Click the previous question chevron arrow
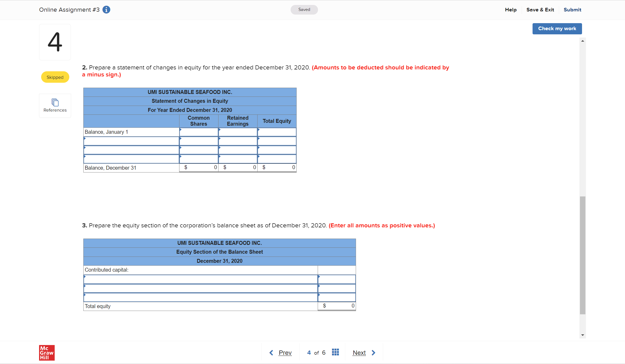The image size is (625, 364). [x=271, y=353]
